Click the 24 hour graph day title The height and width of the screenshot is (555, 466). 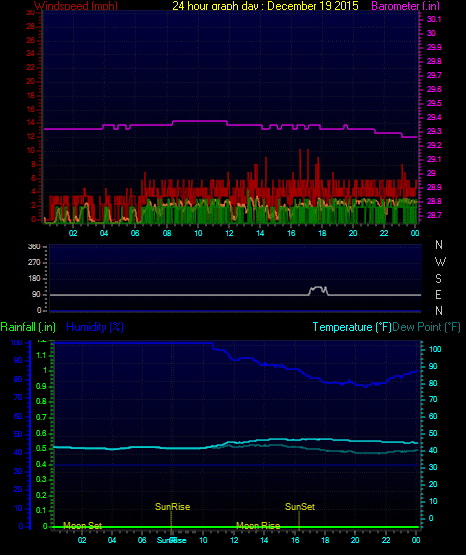coord(265,6)
